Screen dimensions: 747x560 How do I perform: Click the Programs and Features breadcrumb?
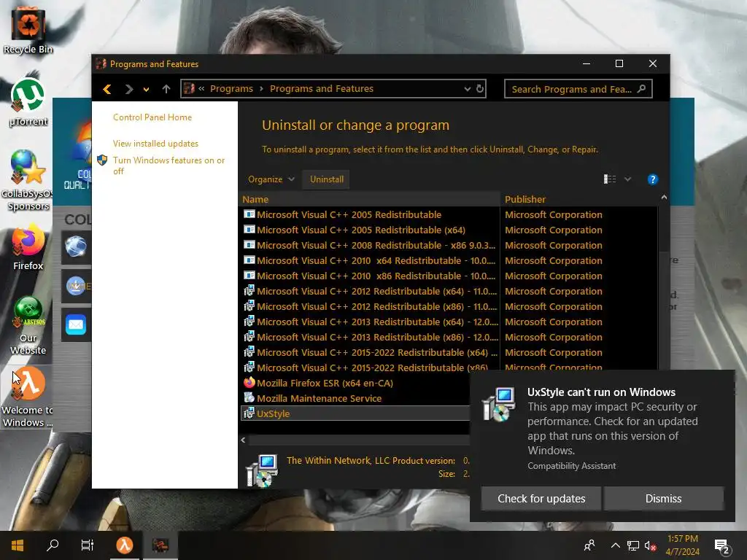(x=322, y=88)
